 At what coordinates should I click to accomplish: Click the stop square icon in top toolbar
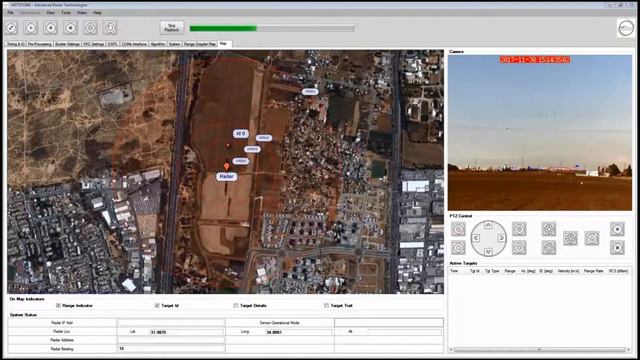pos(71,28)
